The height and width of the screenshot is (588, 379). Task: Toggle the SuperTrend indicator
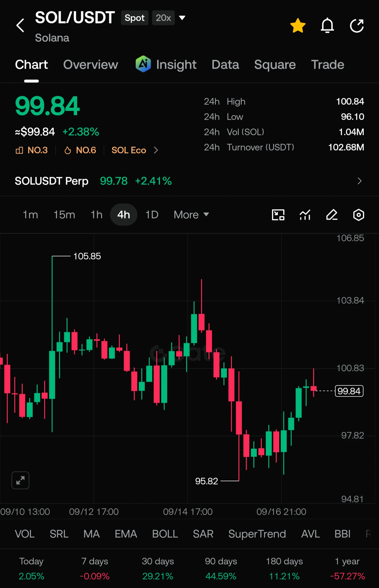tap(257, 534)
